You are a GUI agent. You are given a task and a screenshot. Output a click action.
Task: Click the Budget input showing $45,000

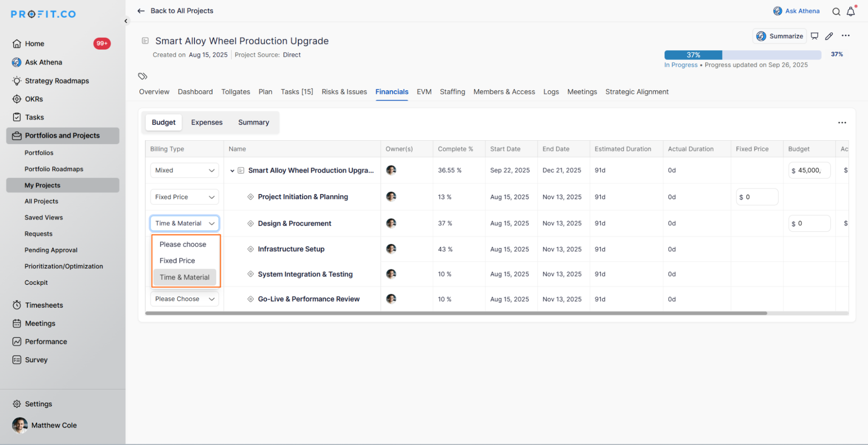click(x=809, y=170)
